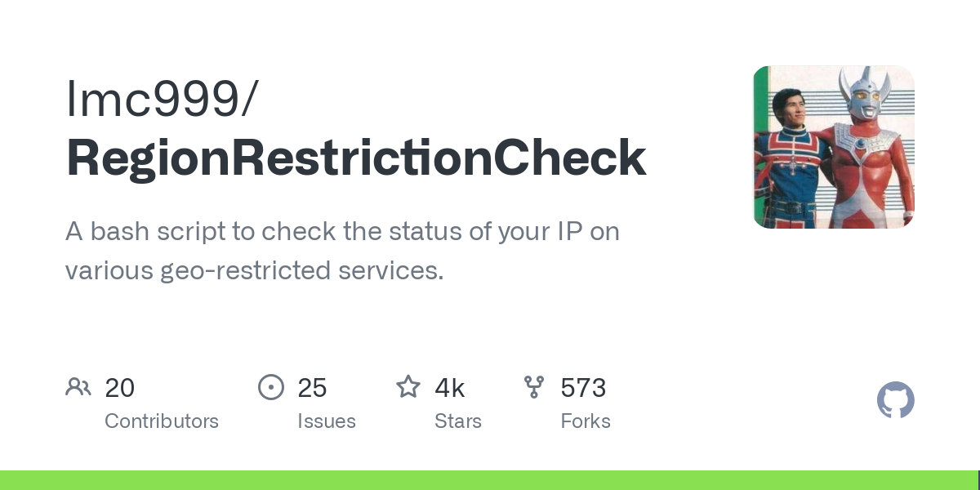The width and height of the screenshot is (980, 490).
Task: Click the 4k star count
Action: [450, 387]
